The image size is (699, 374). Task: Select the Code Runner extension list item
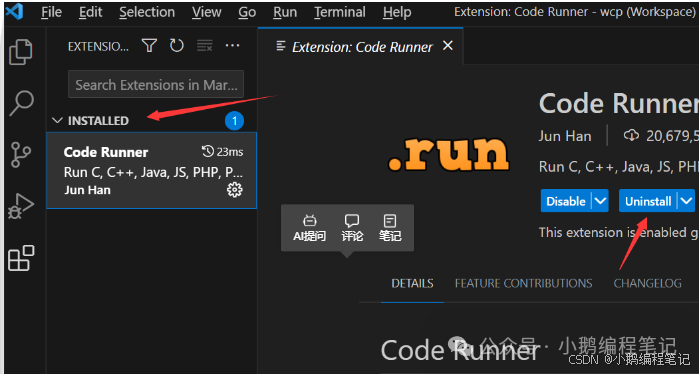click(152, 170)
